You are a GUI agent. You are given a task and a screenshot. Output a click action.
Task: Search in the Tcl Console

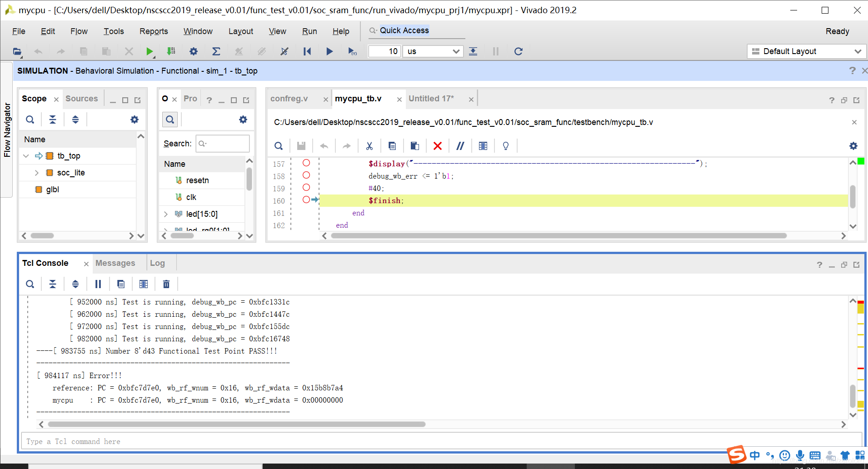[x=30, y=284]
